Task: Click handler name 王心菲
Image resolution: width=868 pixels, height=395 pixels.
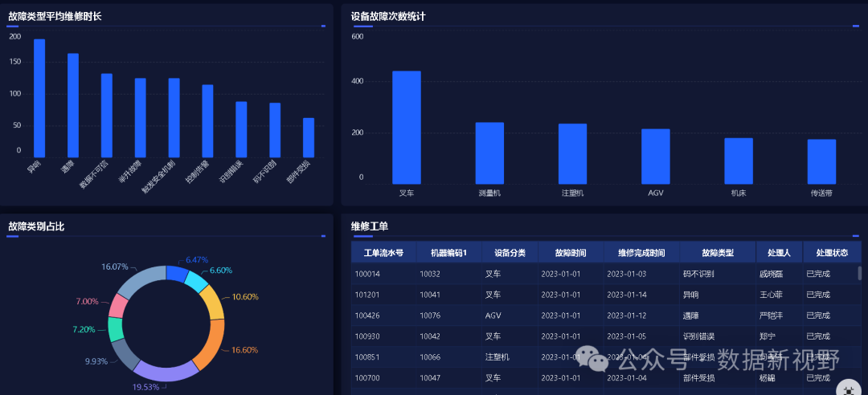Action: pos(771,295)
